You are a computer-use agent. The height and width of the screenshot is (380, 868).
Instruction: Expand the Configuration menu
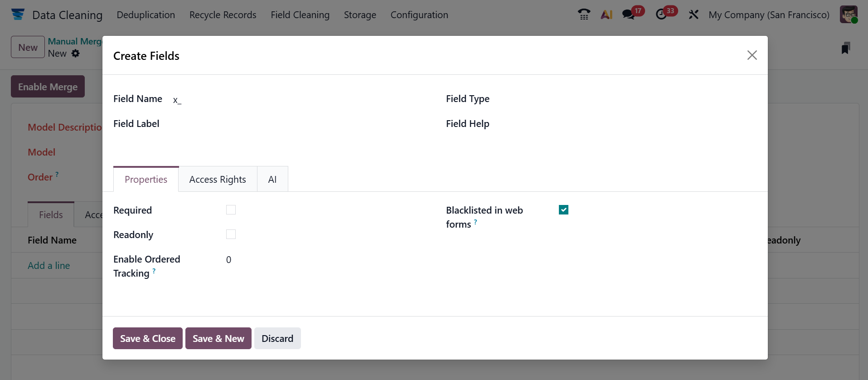coord(419,15)
